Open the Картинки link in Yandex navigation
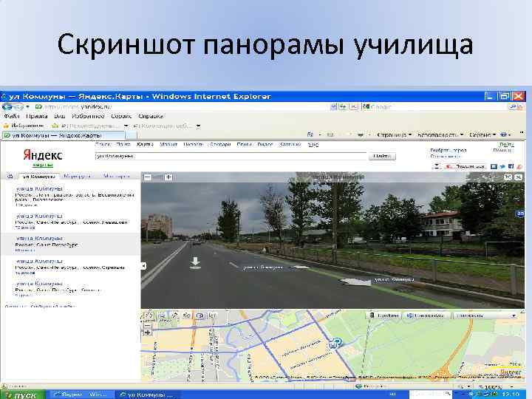This screenshot has width=532, height=399. coord(290,145)
